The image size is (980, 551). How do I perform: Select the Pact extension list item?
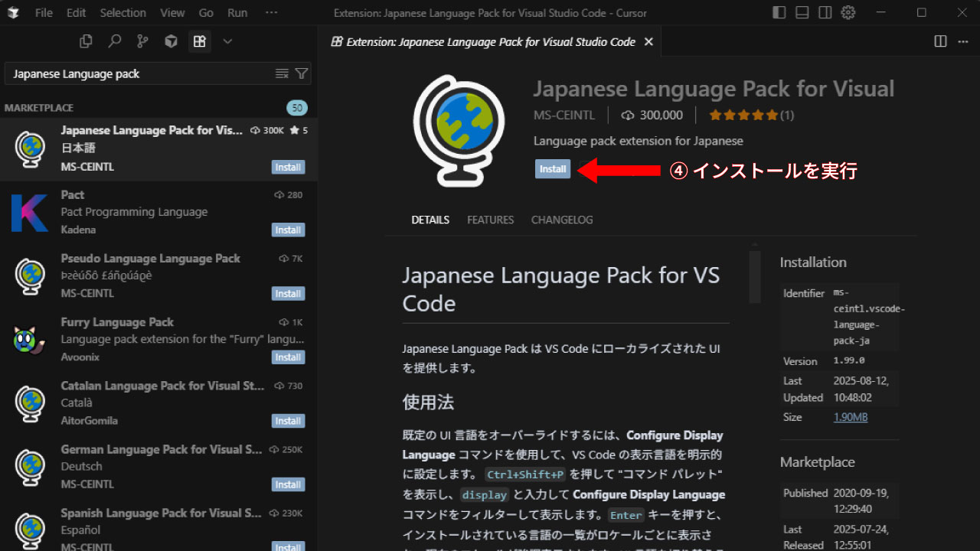(x=158, y=212)
